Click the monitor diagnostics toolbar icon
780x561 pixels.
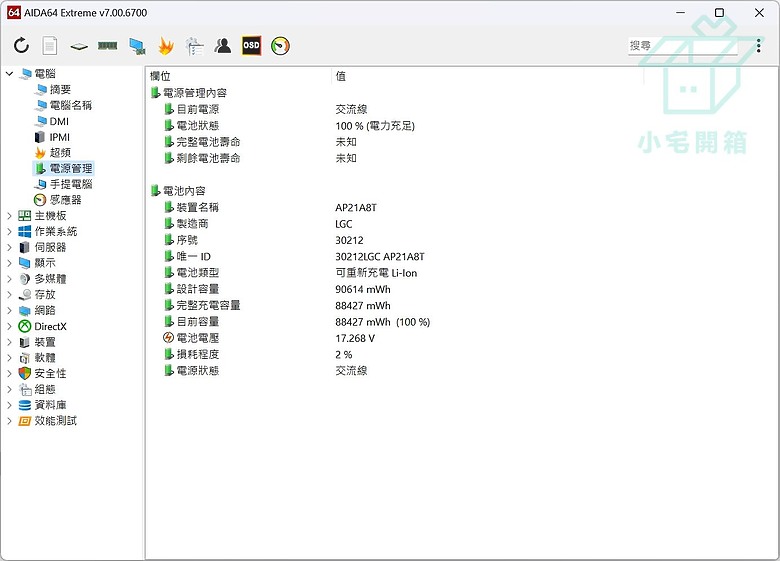coord(137,46)
